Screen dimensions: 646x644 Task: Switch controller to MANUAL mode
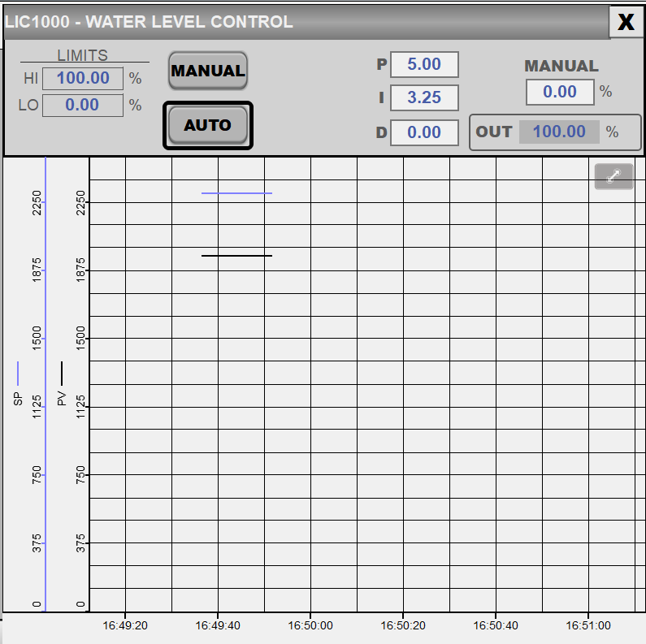208,71
